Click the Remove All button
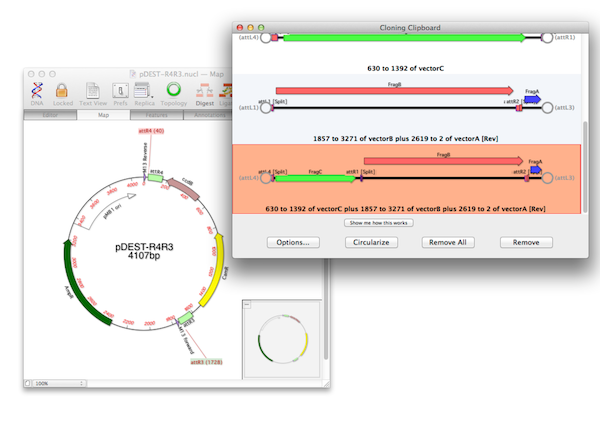Viewport: 600px width, 438px height. click(448, 243)
